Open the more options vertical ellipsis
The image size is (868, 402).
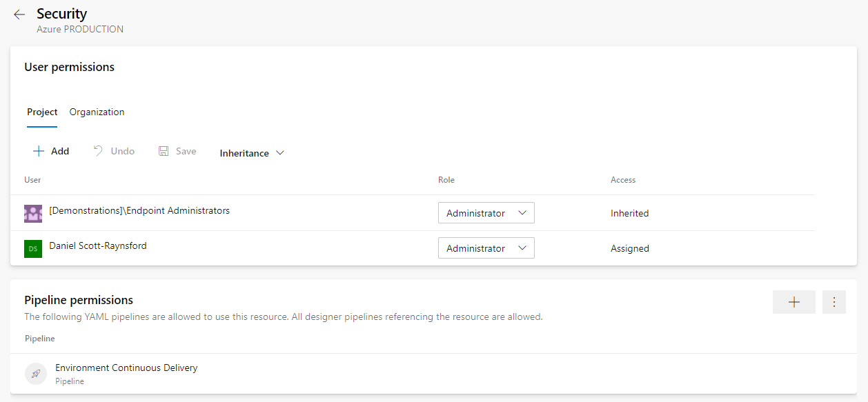pos(834,302)
